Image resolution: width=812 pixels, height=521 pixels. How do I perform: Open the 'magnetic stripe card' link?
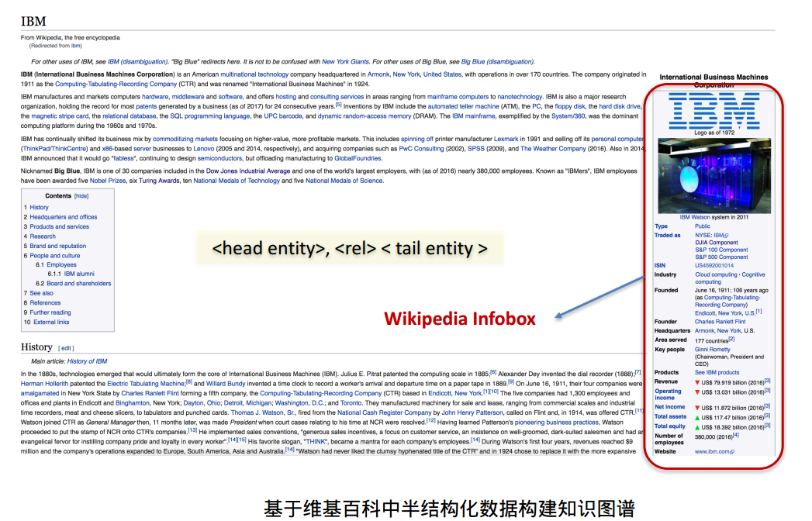click(60, 116)
